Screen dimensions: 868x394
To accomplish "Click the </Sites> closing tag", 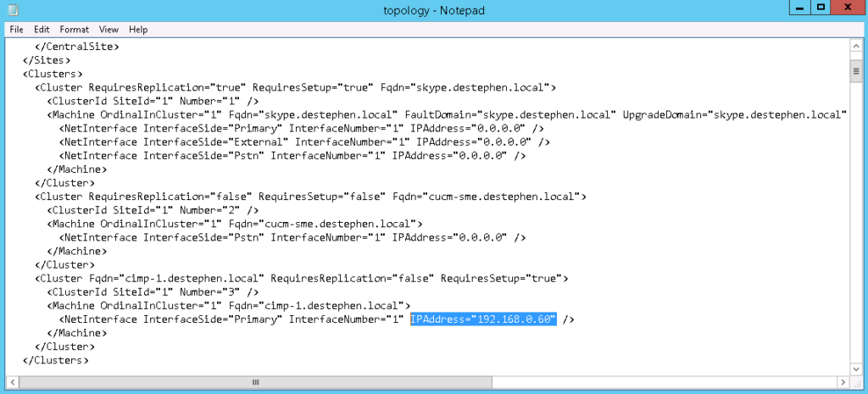I will (x=47, y=60).
